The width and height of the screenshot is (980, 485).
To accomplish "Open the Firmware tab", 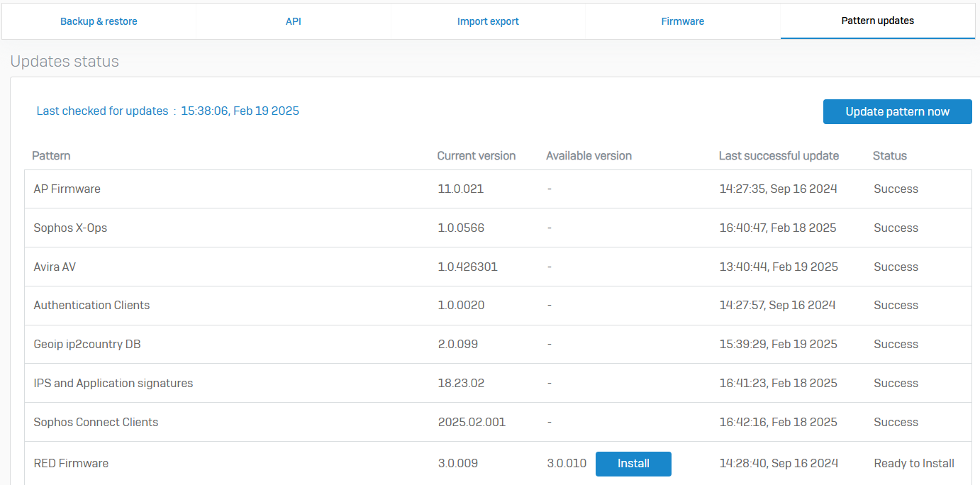I will [x=682, y=21].
